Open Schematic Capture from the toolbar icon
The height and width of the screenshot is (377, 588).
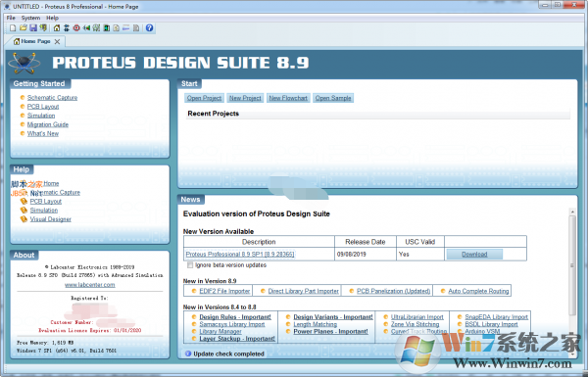(67, 28)
